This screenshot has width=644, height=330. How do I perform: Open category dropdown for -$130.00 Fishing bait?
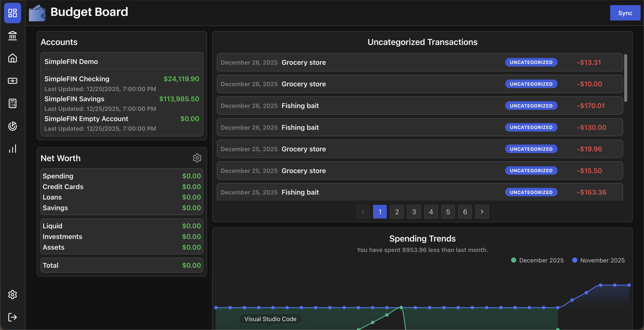(531, 127)
